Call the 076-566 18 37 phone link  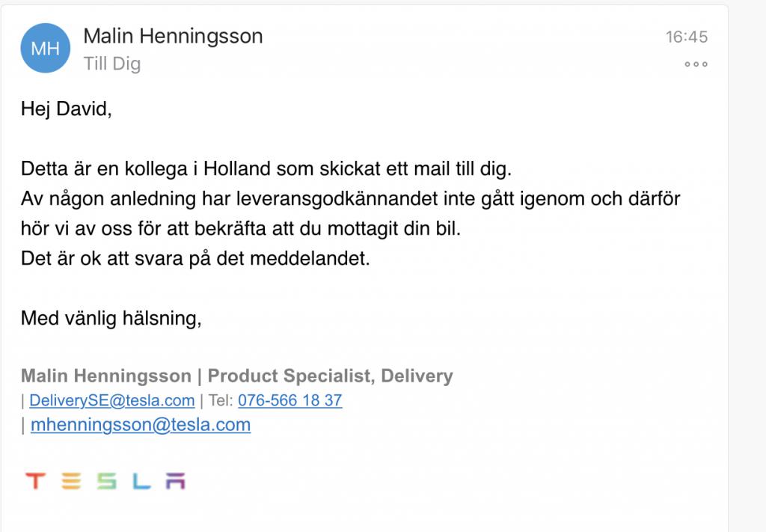click(x=290, y=400)
